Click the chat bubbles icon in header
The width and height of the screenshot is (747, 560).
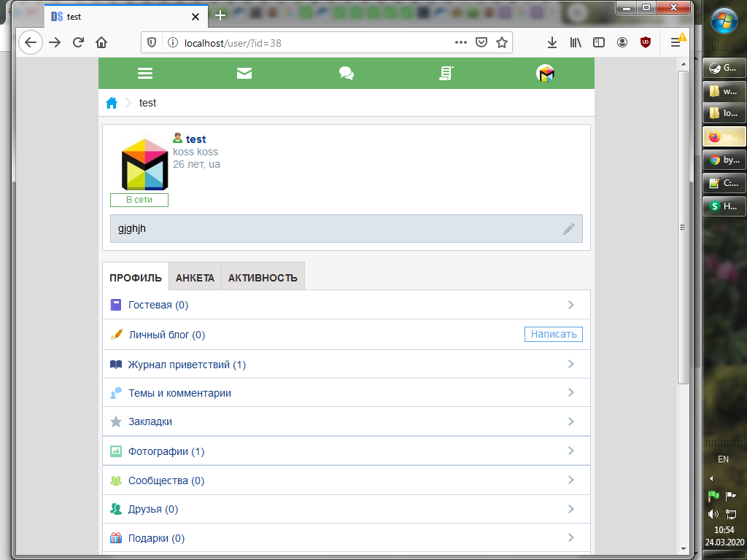click(x=347, y=73)
